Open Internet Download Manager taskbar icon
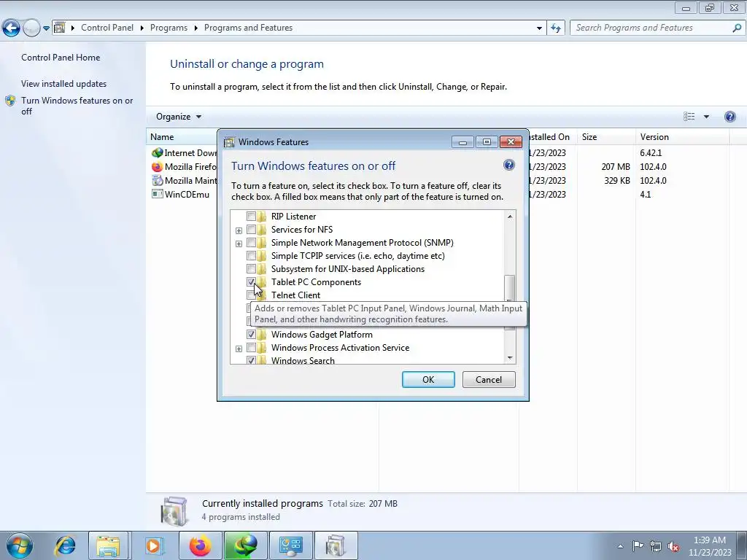 click(x=245, y=545)
